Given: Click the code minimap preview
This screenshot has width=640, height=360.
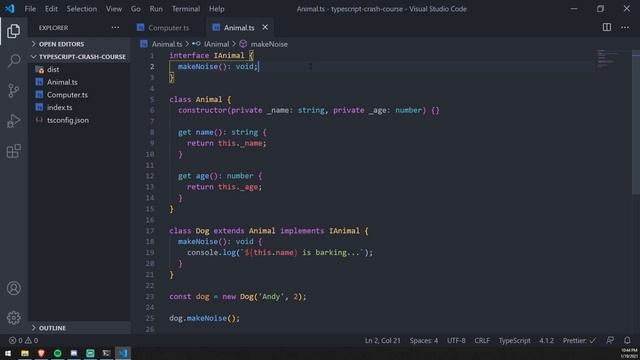Looking at the screenshot, I should 606,59.
